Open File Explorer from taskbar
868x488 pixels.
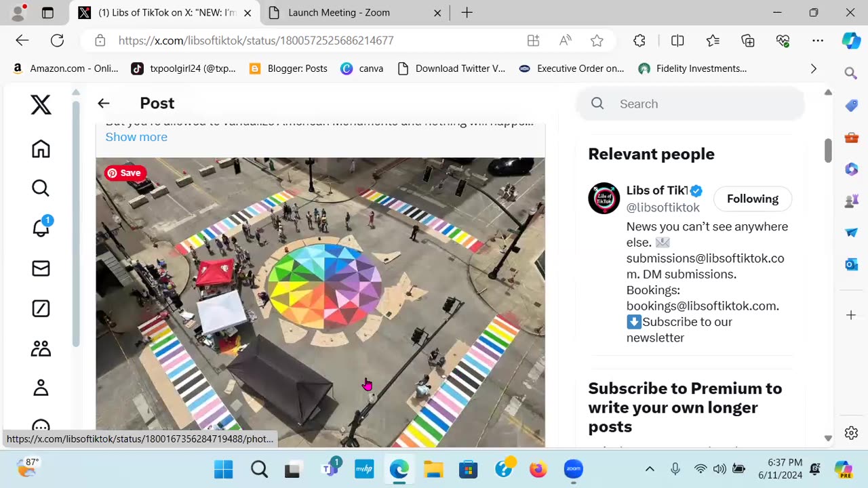point(433,469)
